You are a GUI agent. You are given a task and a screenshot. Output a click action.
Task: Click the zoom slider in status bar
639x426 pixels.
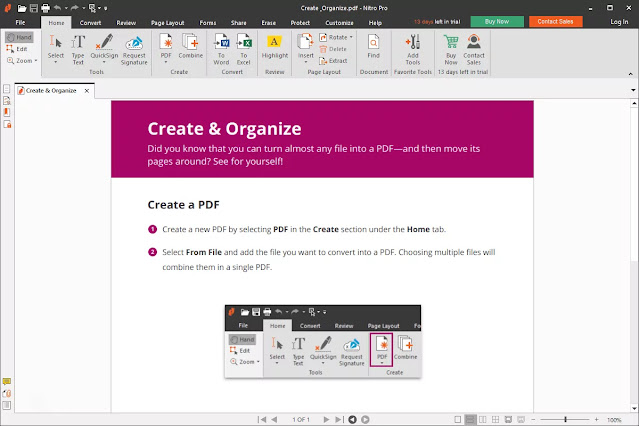pyautogui.click(x=564, y=419)
